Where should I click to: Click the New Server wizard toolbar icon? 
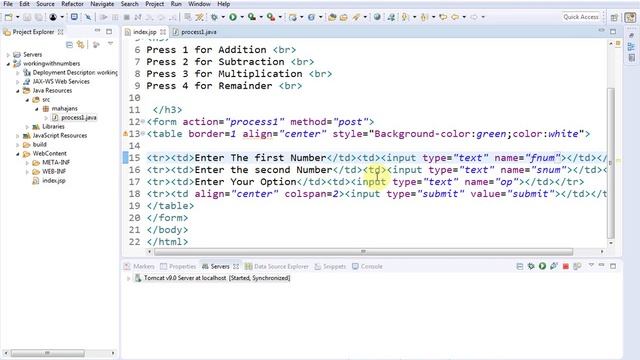[x=292, y=17]
